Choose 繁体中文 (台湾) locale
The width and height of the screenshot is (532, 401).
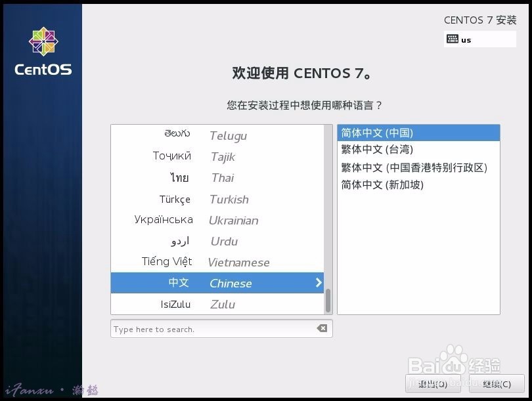[x=418, y=149]
